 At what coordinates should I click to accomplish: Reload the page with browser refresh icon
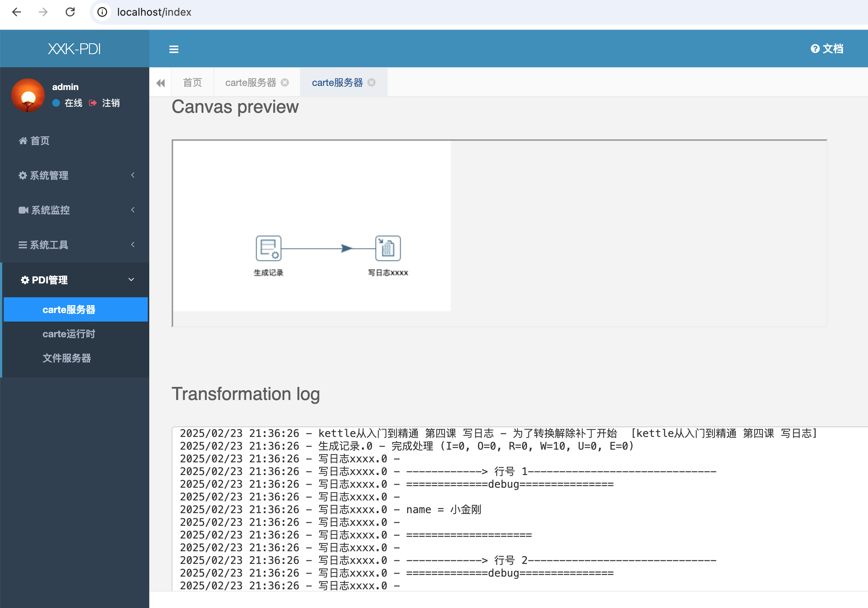[x=70, y=12]
